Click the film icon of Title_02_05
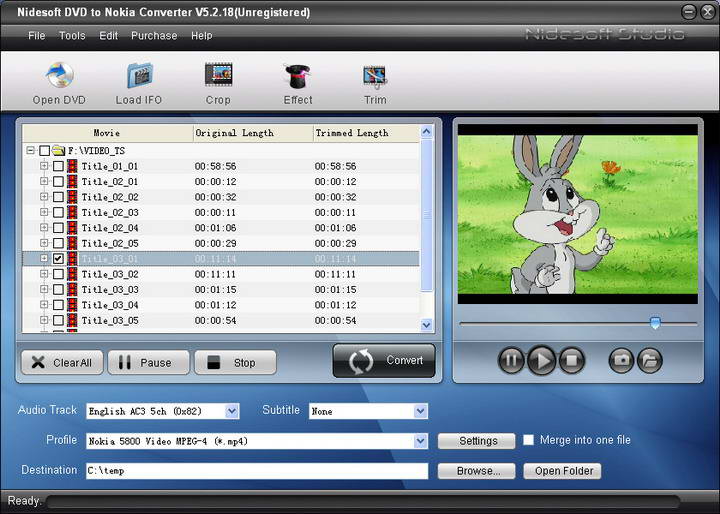This screenshot has width=720, height=514. coord(72,243)
